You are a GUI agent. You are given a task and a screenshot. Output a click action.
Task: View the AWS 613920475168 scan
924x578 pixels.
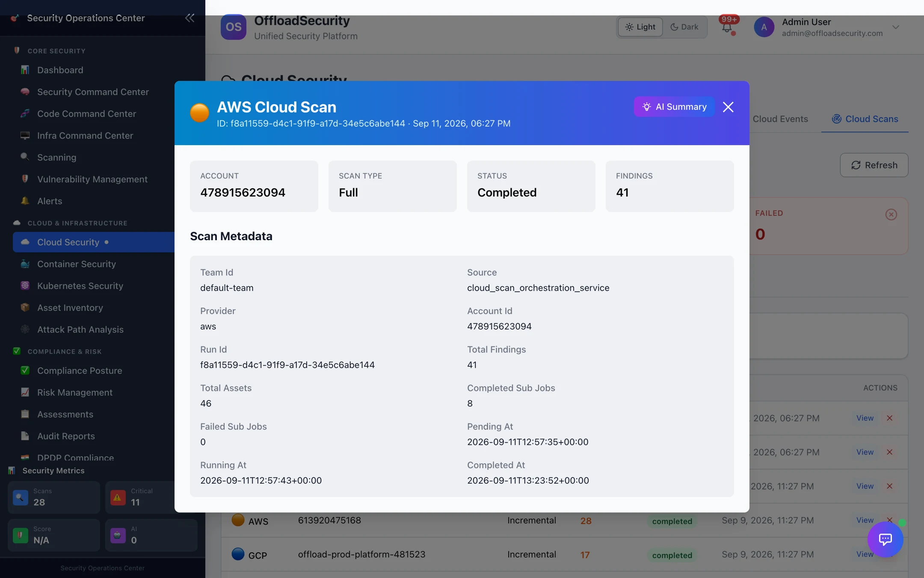coord(865,520)
